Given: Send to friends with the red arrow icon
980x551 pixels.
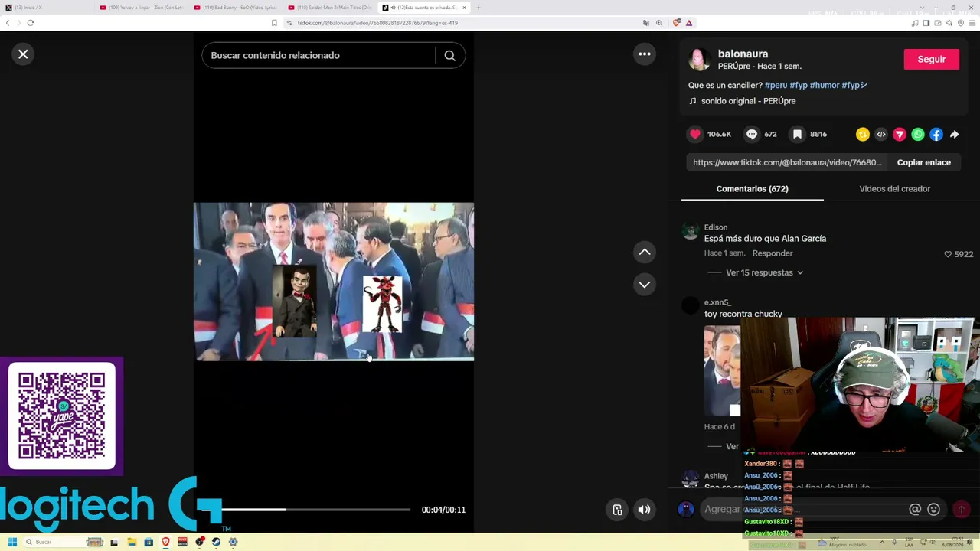Looking at the screenshot, I should [900, 135].
